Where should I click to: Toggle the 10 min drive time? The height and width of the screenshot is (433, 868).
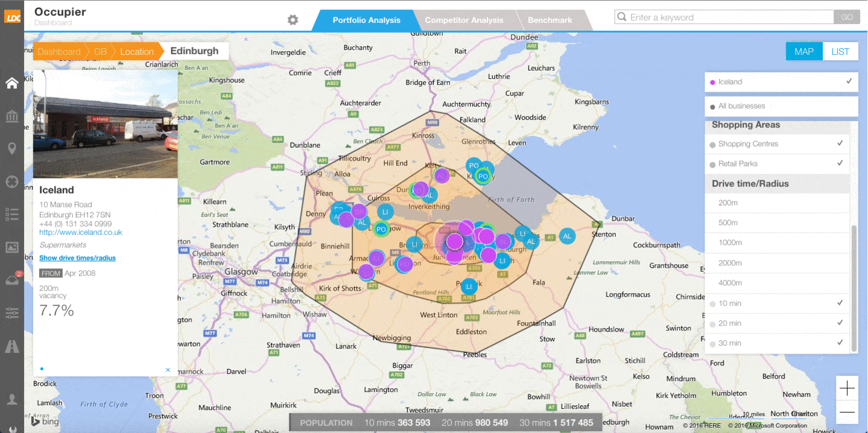(x=778, y=304)
